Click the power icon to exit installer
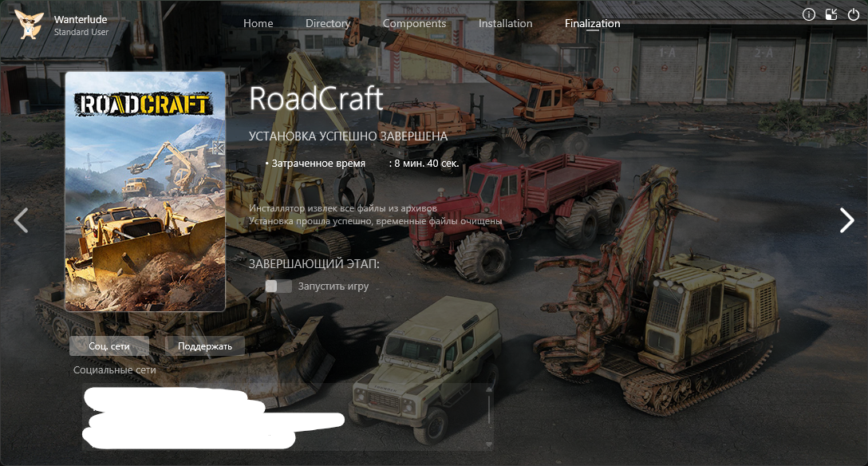The image size is (868, 466). click(x=854, y=15)
